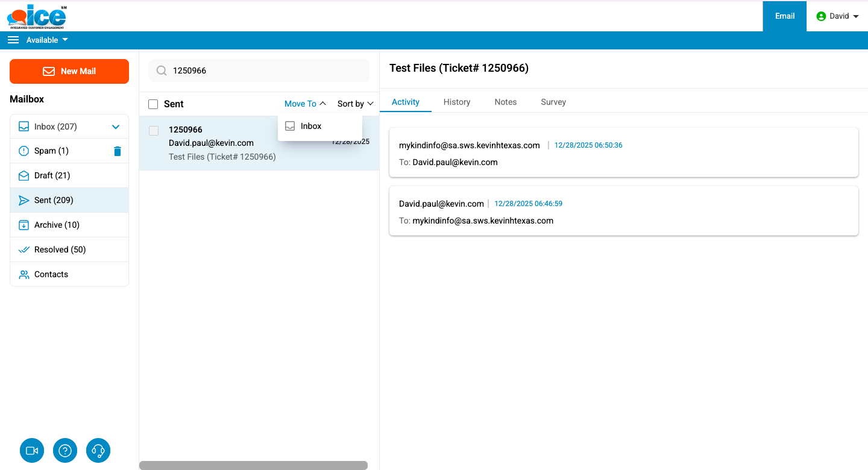Check the 1250966 email checkbox

(154, 130)
